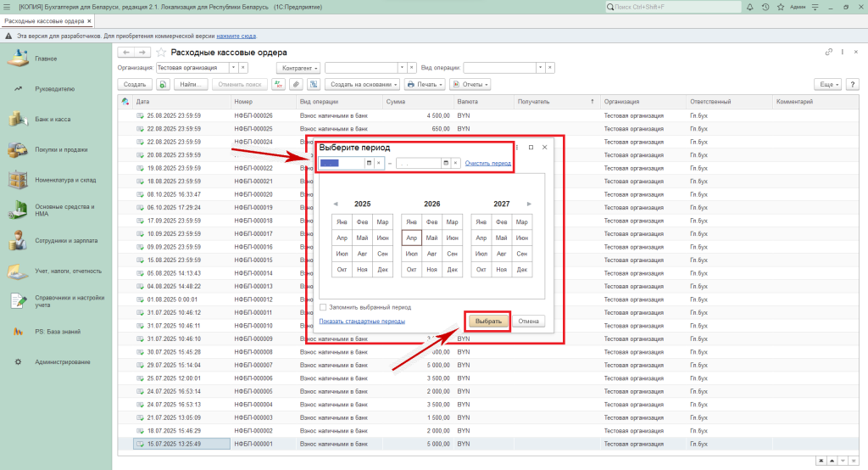This screenshot has height=470, width=868.
Task: Click the favorites star in title bar
Action: tap(779, 7)
